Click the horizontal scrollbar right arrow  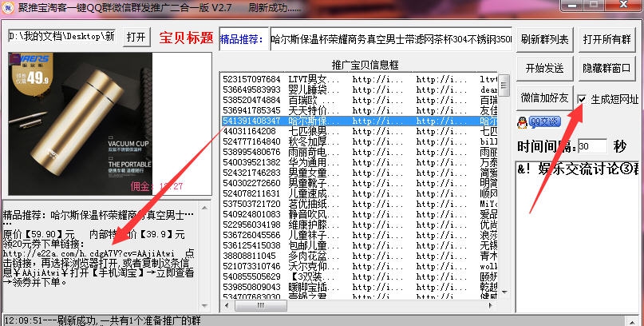[x=491, y=305]
